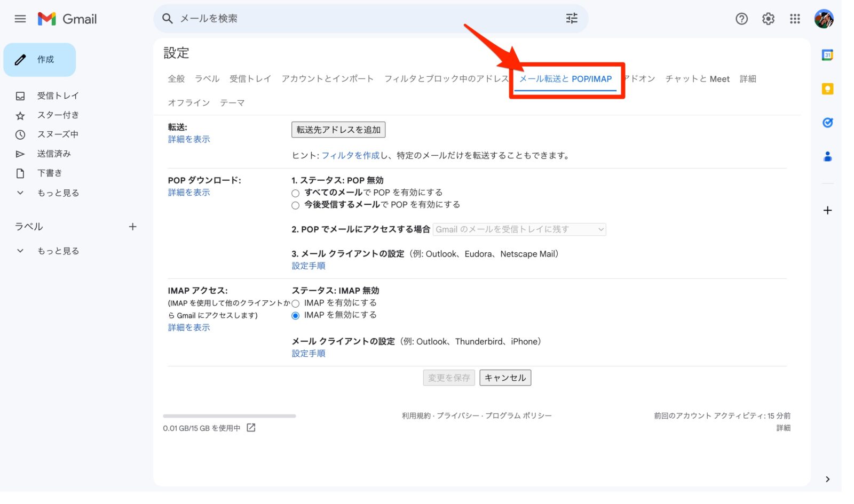Image resolution: width=854 pixels, height=504 pixels.
Task: Click the キャンセル button
Action: 505,378
